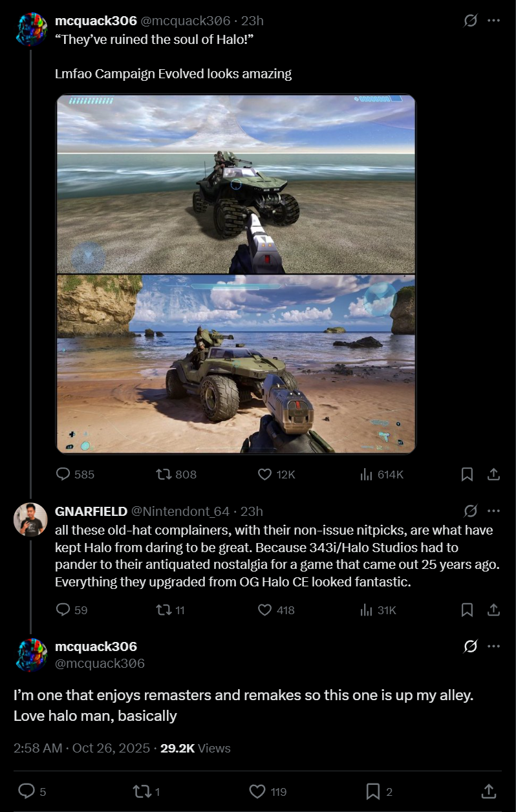Open the Campaign Evolved remake screenshot
This screenshot has width=516, height=812.
click(x=236, y=364)
